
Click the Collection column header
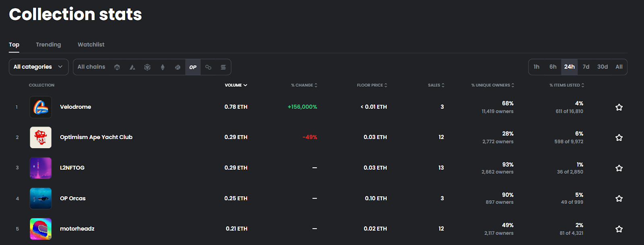(x=41, y=85)
